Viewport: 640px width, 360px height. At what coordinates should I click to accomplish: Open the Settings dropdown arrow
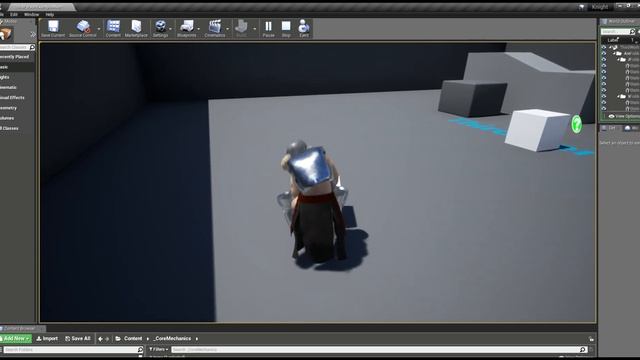tap(171, 29)
